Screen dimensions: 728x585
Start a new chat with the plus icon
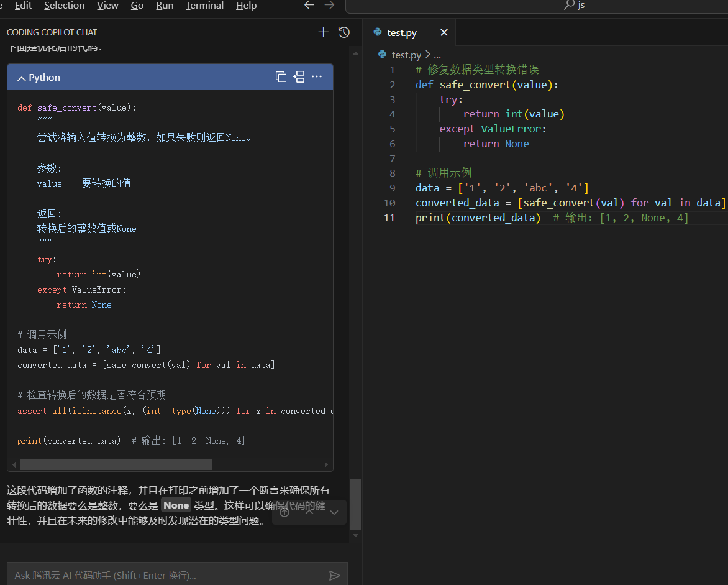(x=323, y=32)
